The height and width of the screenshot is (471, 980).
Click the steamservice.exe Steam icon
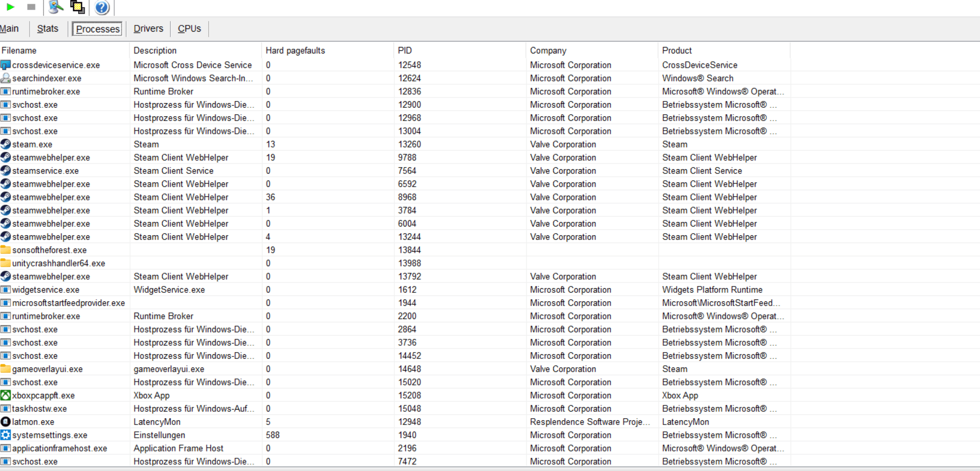click(5, 171)
